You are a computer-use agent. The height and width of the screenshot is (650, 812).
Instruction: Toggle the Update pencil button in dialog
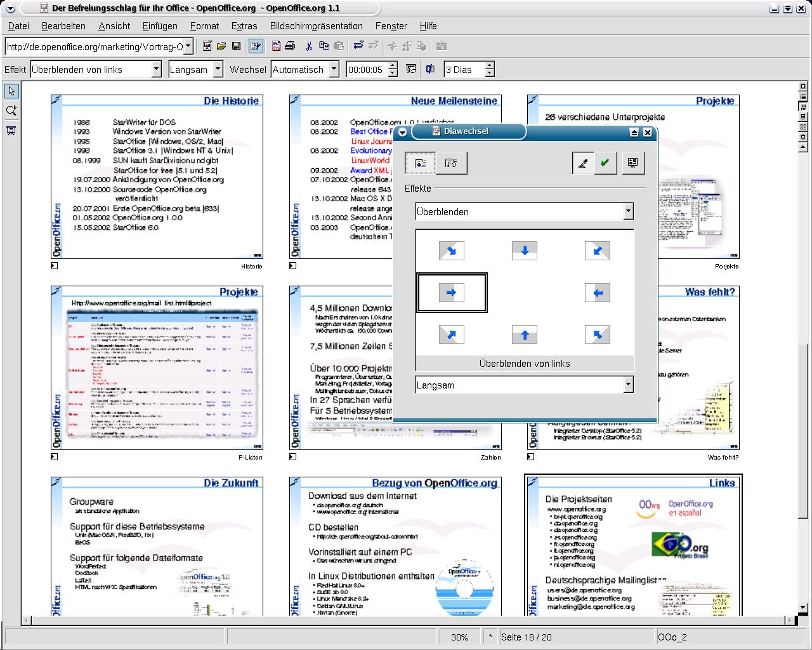pyautogui.click(x=582, y=163)
